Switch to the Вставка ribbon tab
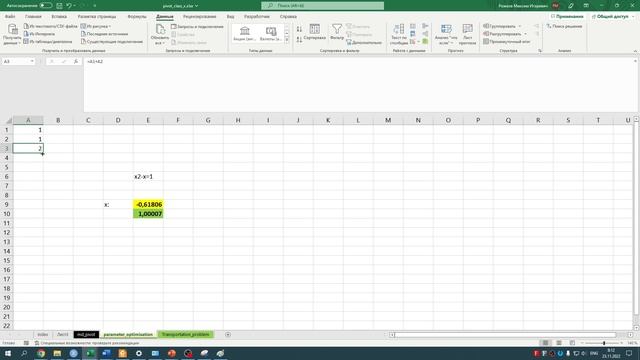This screenshot has width=640, height=360. tap(59, 17)
